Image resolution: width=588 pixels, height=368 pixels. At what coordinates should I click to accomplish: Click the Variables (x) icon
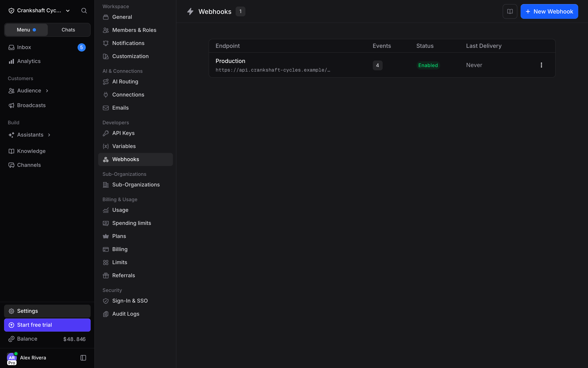106,146
